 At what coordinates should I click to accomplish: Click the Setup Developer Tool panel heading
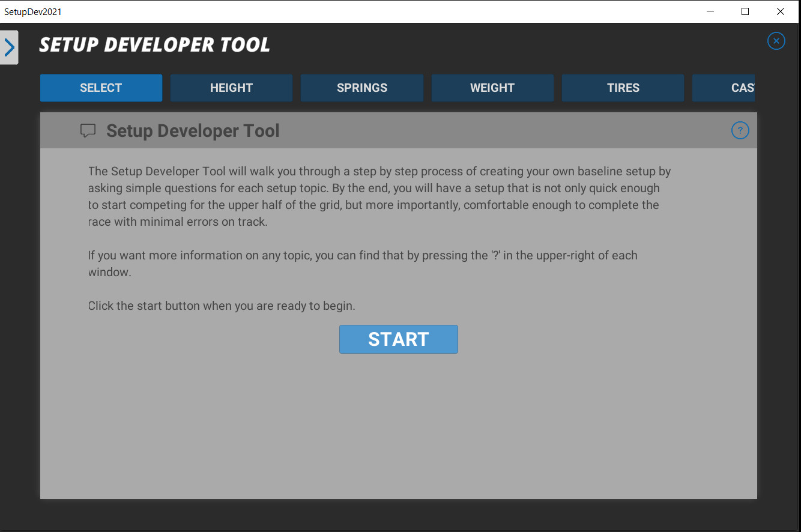pos(192,130)
